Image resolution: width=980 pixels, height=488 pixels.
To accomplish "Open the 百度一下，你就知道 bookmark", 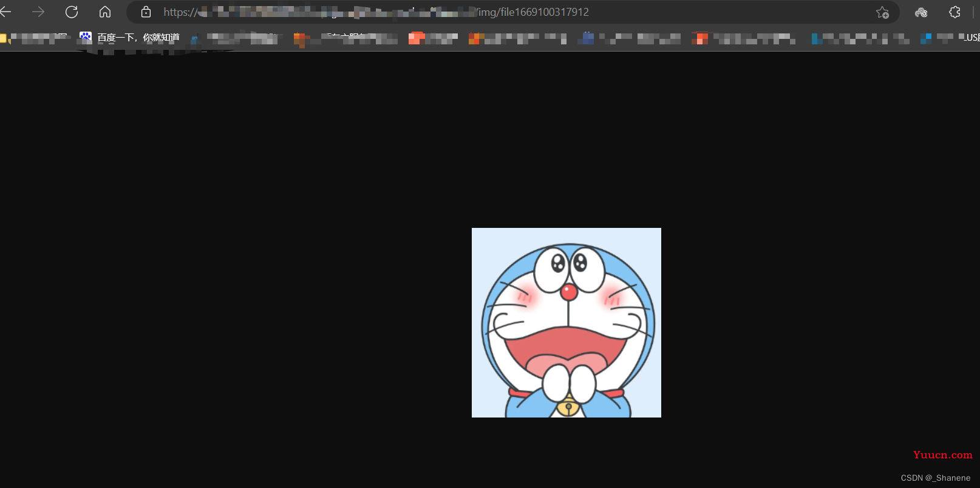I will pos(129,38).
